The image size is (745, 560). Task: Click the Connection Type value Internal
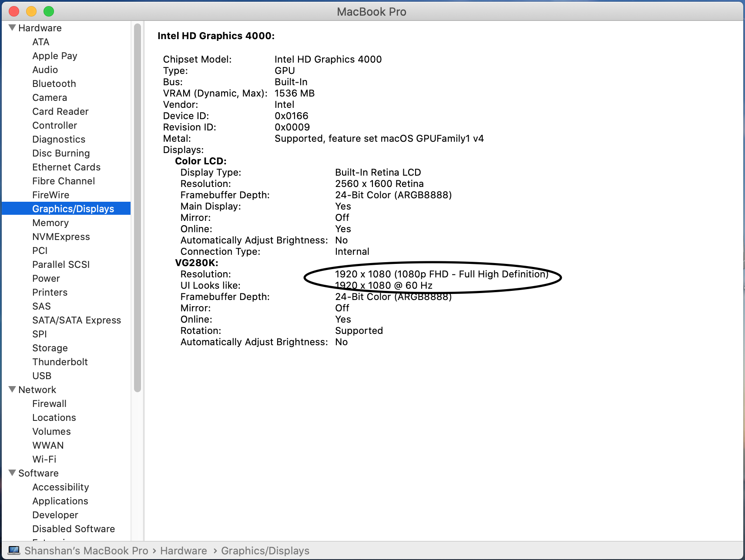pyautogui.click(x=352, y=251)
